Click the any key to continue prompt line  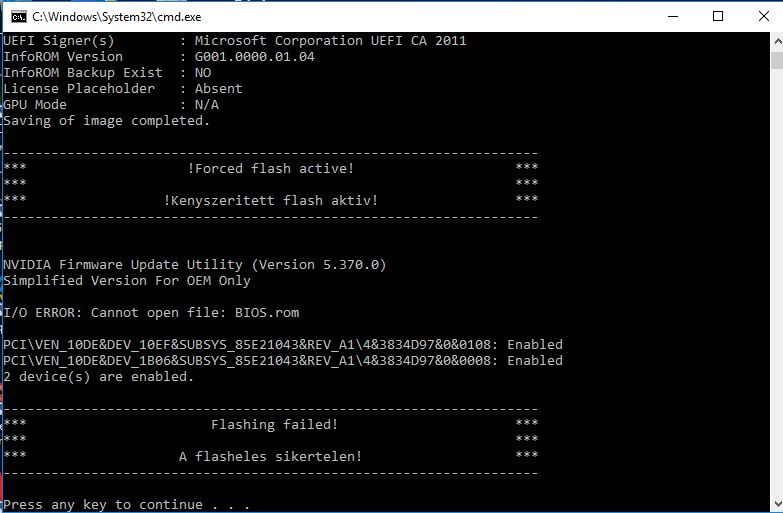point(126,505)
